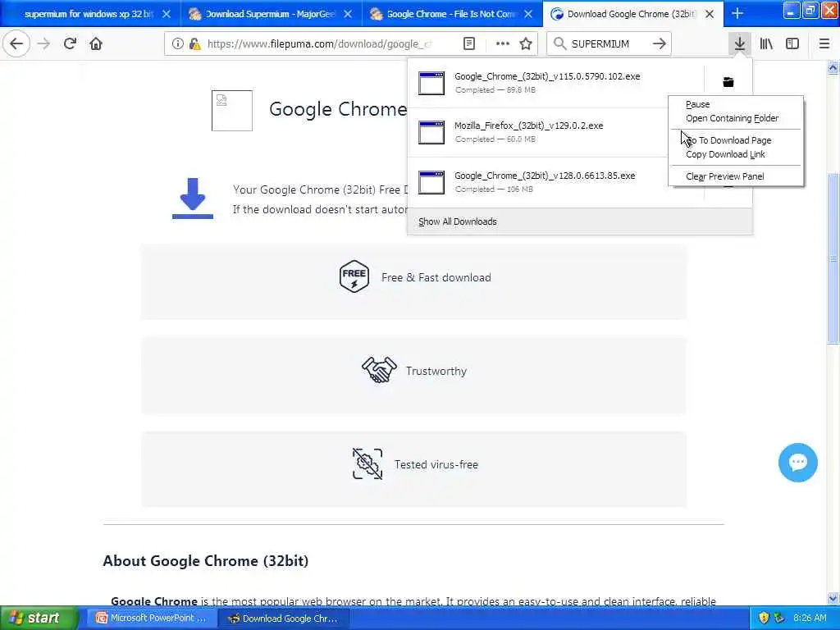Image resolution: width=840 pixels, height=630 pixels.
Task: Show site information icon in address bar
Action: (177, 43)
